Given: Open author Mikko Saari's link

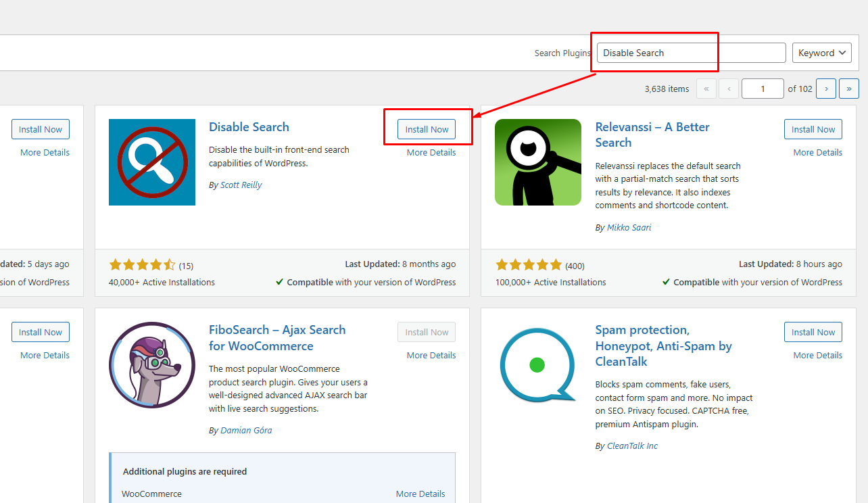Looking at the screenshot, I should (629, 228).
